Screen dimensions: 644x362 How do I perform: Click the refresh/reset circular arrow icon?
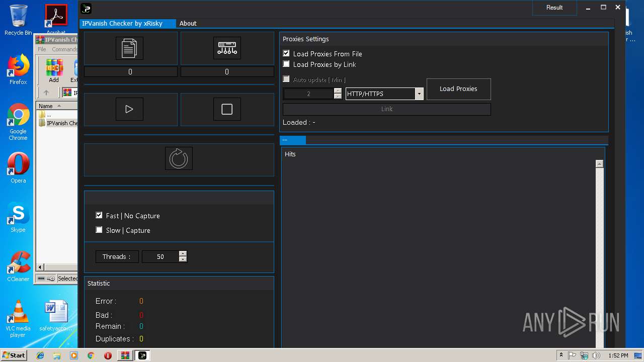(x=179, y=158)
